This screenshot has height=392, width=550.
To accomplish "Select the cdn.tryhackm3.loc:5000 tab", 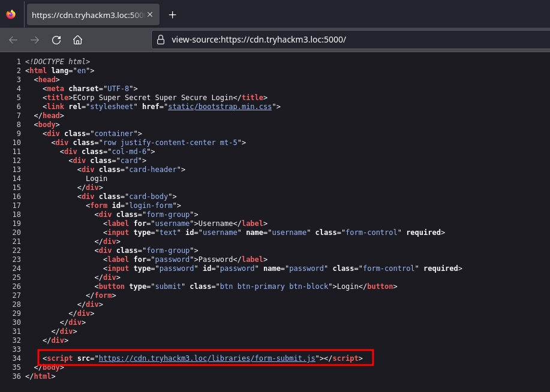I will tap(87, 15).
